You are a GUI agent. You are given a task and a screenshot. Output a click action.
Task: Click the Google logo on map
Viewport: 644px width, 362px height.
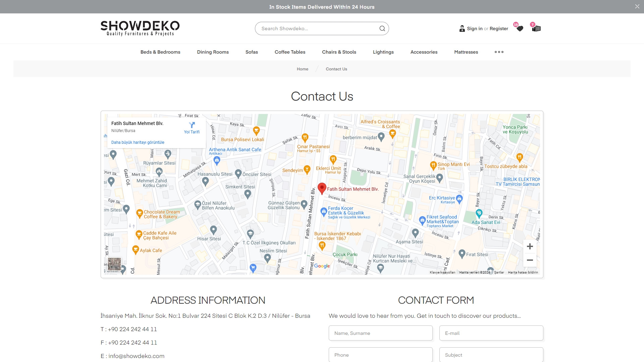(x=322, y=266)
